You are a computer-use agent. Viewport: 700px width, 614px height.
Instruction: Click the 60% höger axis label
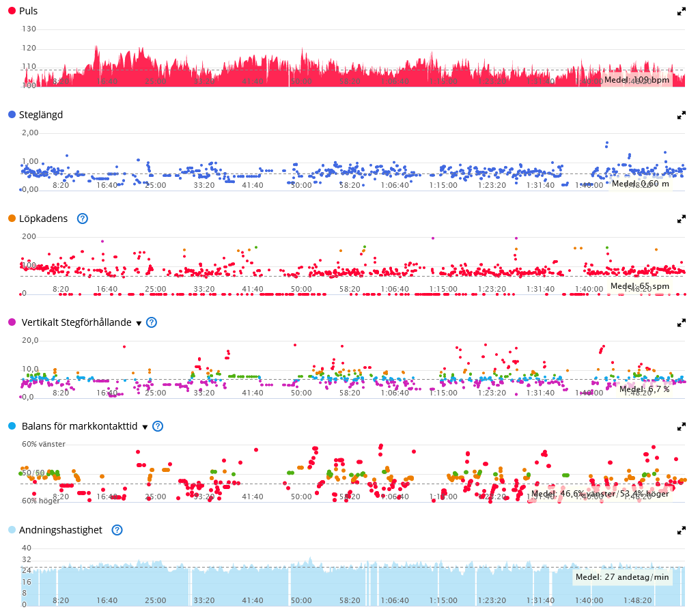click(x=40, y=501)
